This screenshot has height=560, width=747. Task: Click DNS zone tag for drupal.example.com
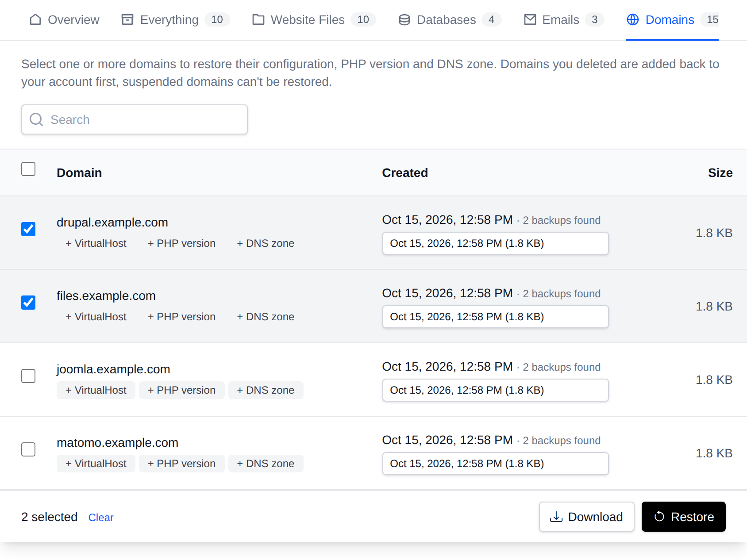(266, 243)
